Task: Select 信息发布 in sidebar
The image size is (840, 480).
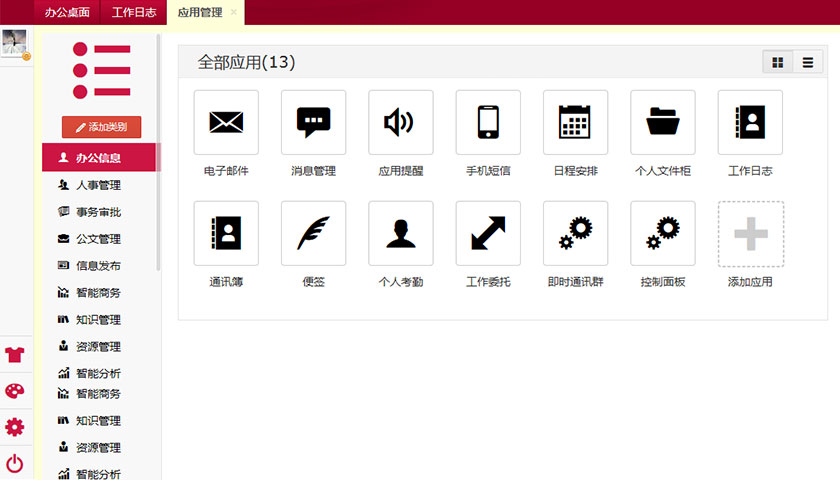Action: (99, 265)
